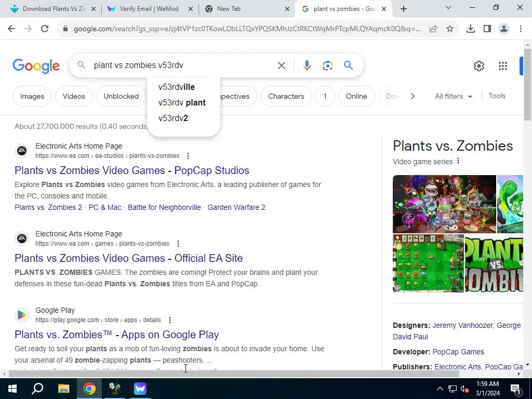Open Official EA Site result link

click(129, 258)
